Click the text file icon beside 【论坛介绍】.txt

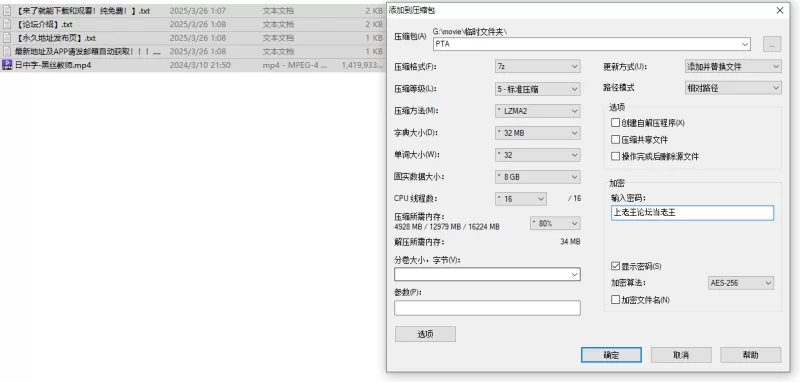pyautogui.click(x=7, y=24)
